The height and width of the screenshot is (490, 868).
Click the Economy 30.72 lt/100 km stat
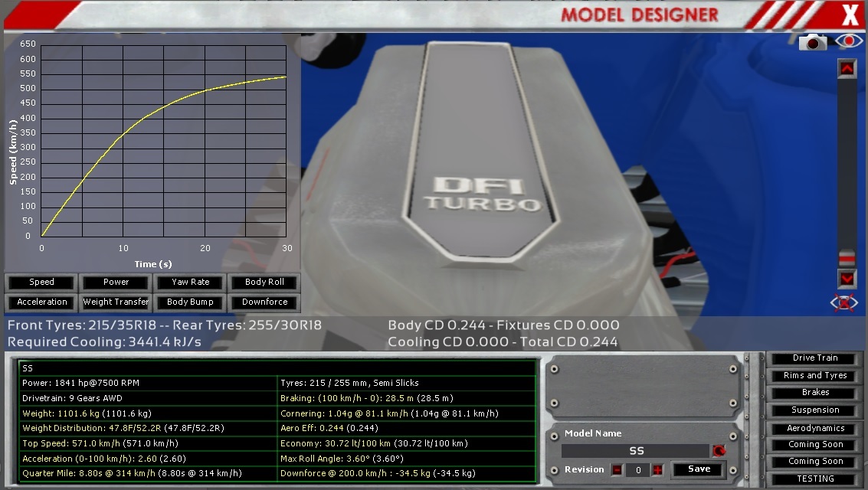click(x=374, y=443)
